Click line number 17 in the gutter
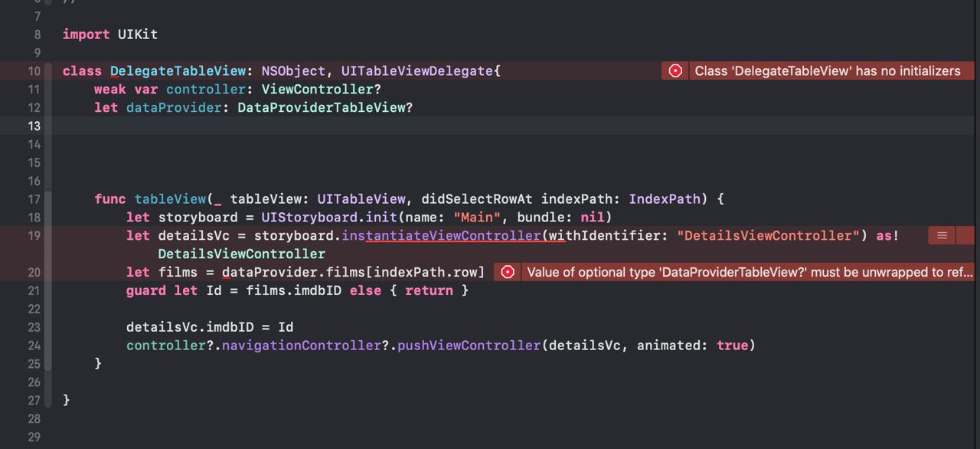 click(34, 199)
